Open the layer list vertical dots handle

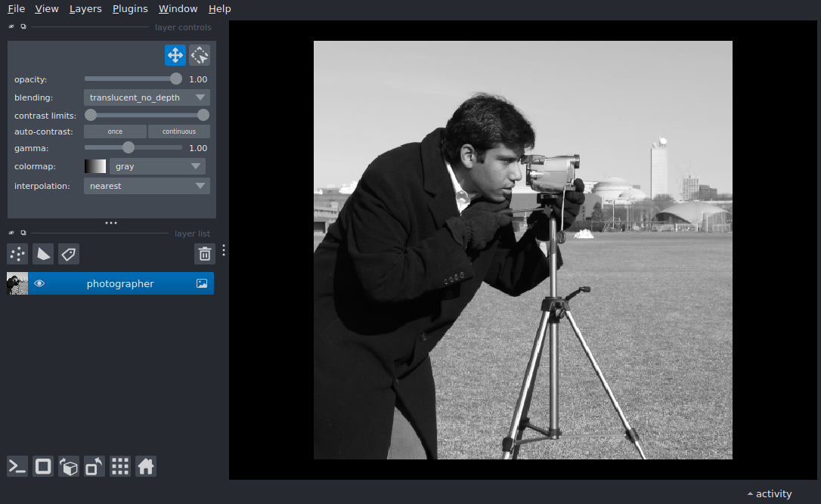[224, 250]
